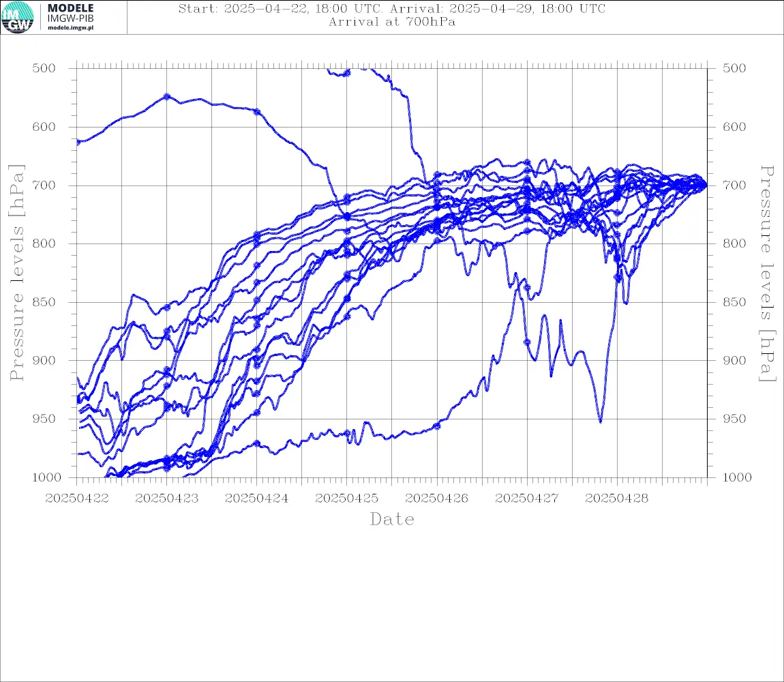Click trajectory minimum near 950 hPa before 20250428
Screen dimensions: 784x682
pos(601,421)
